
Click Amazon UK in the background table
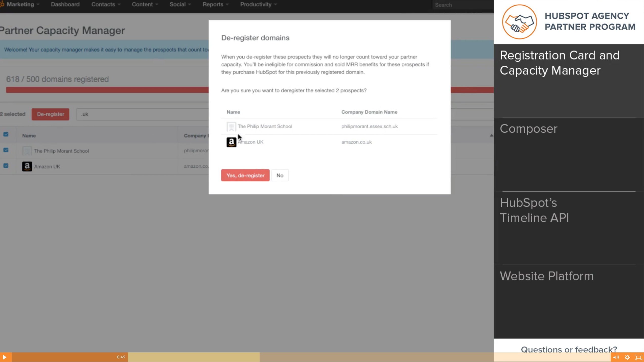[47, 166]
